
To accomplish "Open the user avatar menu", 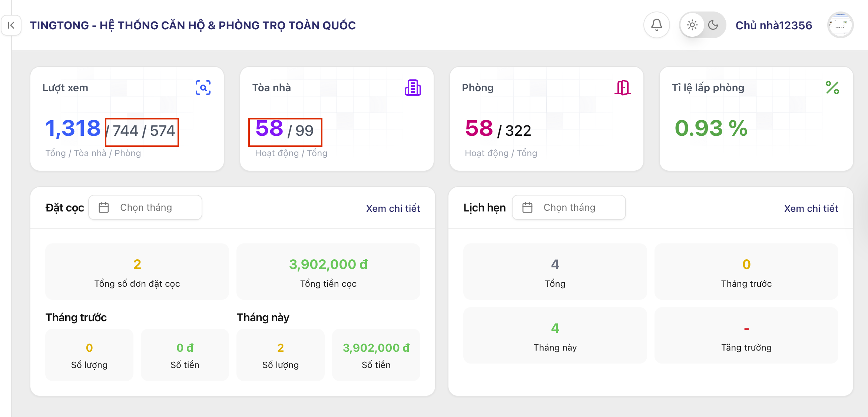I will click(840, 25).
